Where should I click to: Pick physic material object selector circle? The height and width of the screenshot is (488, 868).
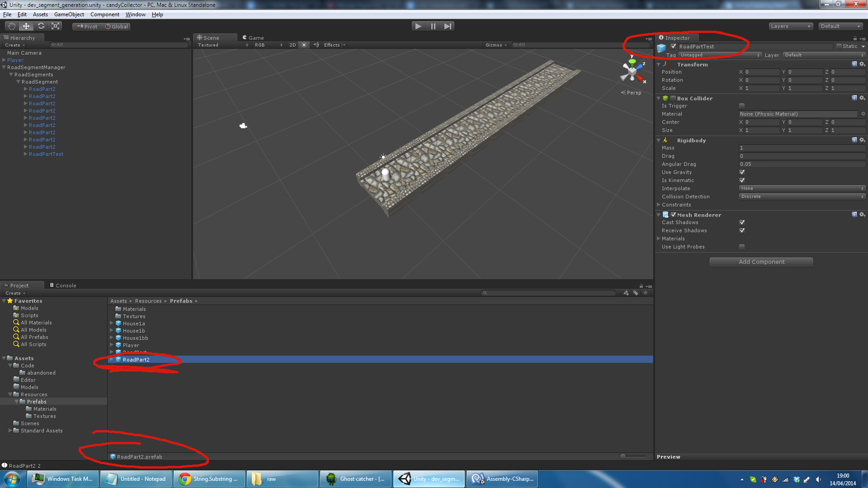pyautogui.click(x=863, y=114)
